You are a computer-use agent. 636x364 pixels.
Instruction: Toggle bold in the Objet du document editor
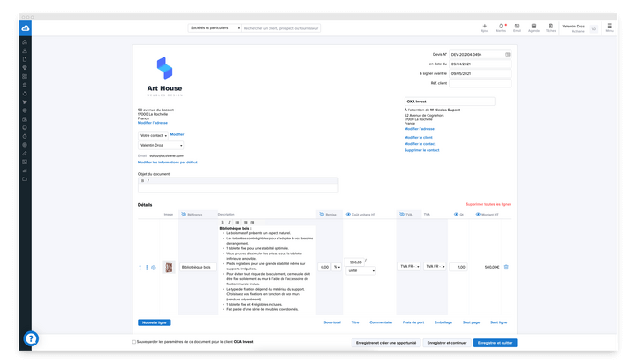142,181
